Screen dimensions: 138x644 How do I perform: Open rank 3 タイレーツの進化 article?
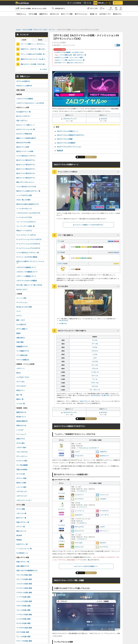[x=33, y=54]
